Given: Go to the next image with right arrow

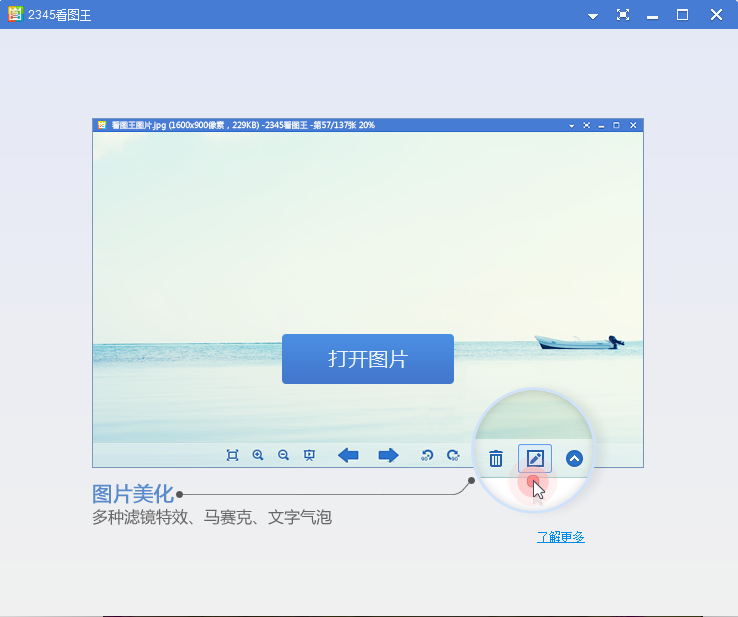Looking at the screenshot, I should click(x=388, y=455).
